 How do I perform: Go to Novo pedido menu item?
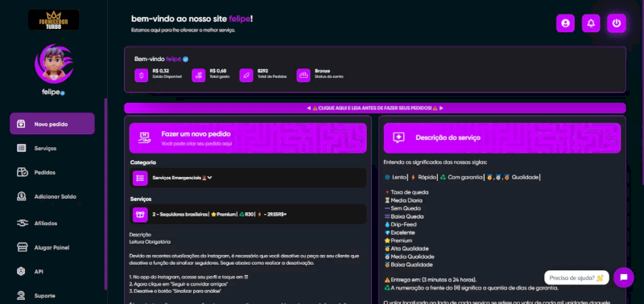(52, 124)
